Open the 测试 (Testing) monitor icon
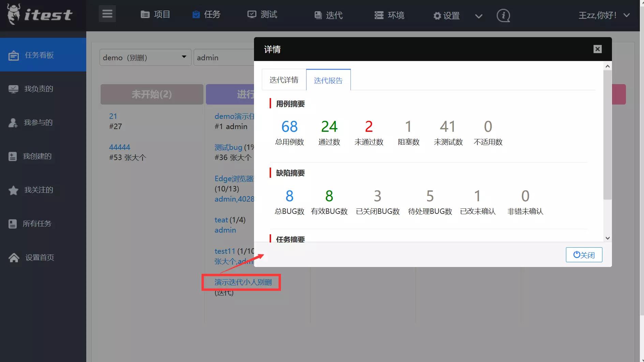Viewport: 644px width, 362px height. pos(251,14)
